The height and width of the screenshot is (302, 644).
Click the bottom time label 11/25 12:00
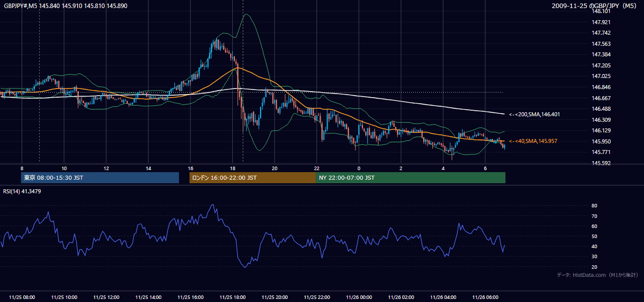(x=106, y=297)
